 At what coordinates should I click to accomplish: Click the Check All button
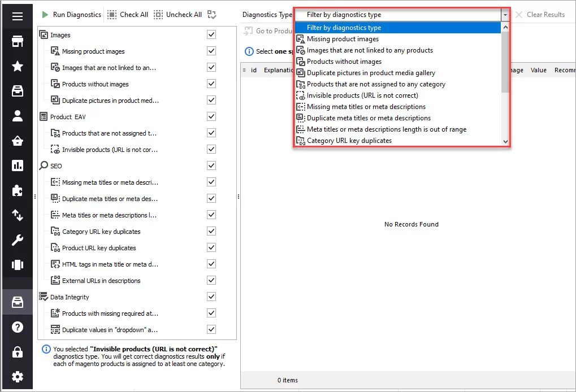click(x=128, y=15)
